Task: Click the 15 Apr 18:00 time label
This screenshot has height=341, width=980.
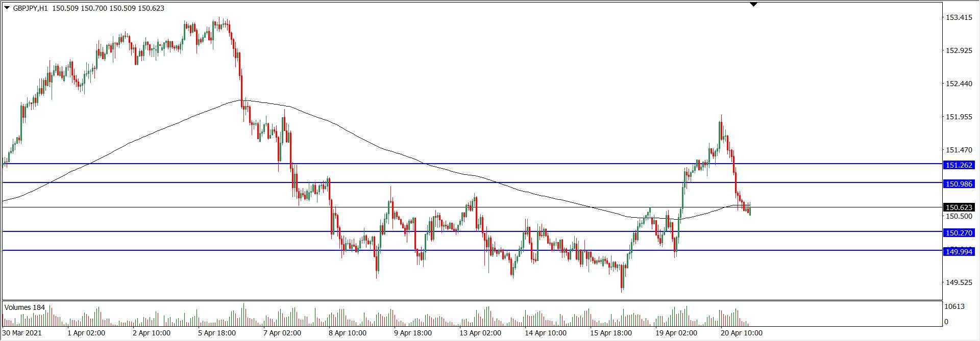Action: pyautogui.click(x=610, y=333)
